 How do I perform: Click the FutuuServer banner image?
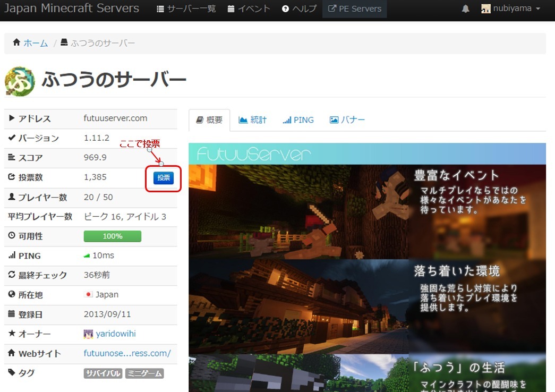point(367,266)
